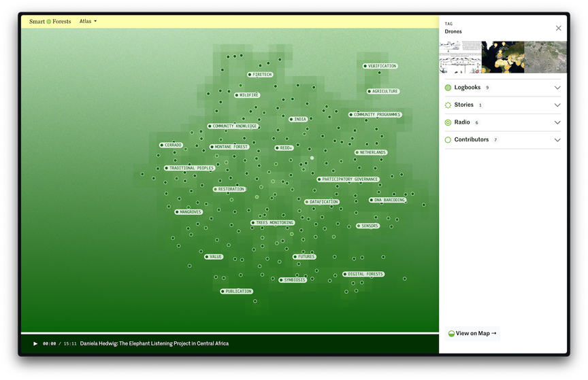The image size is (588, 380).
Task: Select the VERIFICATION tag node
Action: coord(380,66)
